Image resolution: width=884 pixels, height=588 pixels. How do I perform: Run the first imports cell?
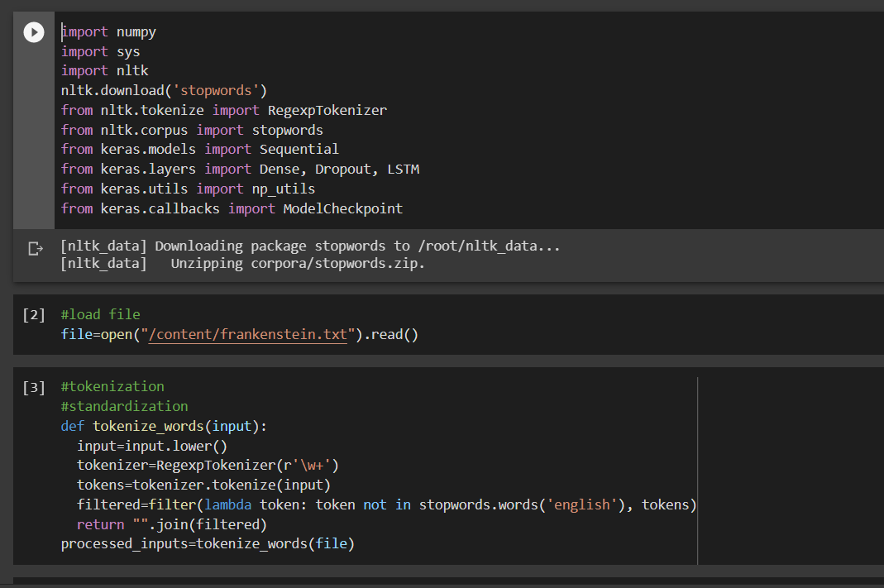coord(34,32)
